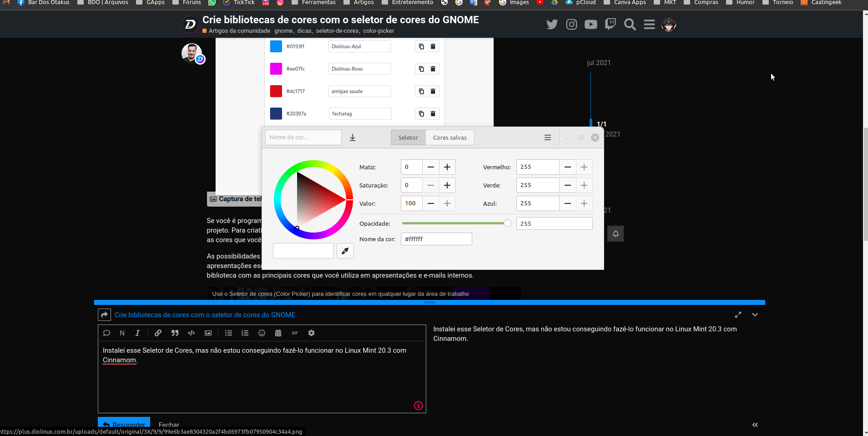Open the forum search magnifier
Image resolution: width=868 pixels, height=436 pixels.
630,25
